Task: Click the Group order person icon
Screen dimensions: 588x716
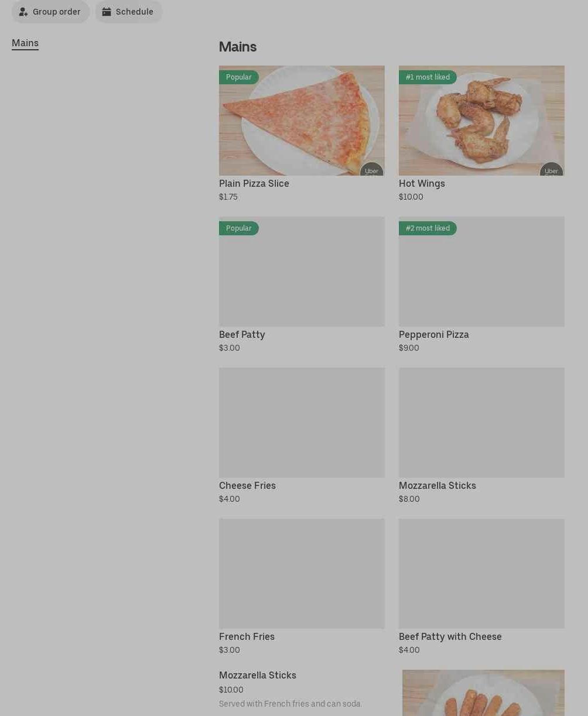Action: coord(23,12)
